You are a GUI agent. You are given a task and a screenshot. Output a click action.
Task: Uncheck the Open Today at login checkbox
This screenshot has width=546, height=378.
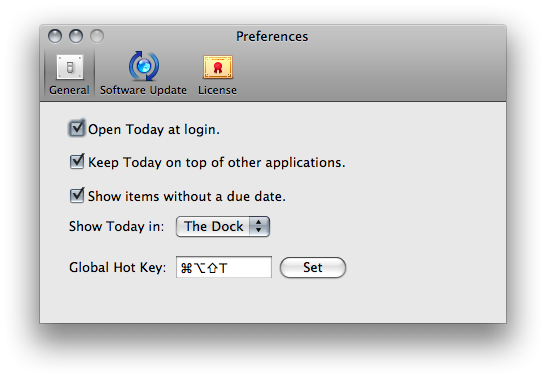coord(77,128)
